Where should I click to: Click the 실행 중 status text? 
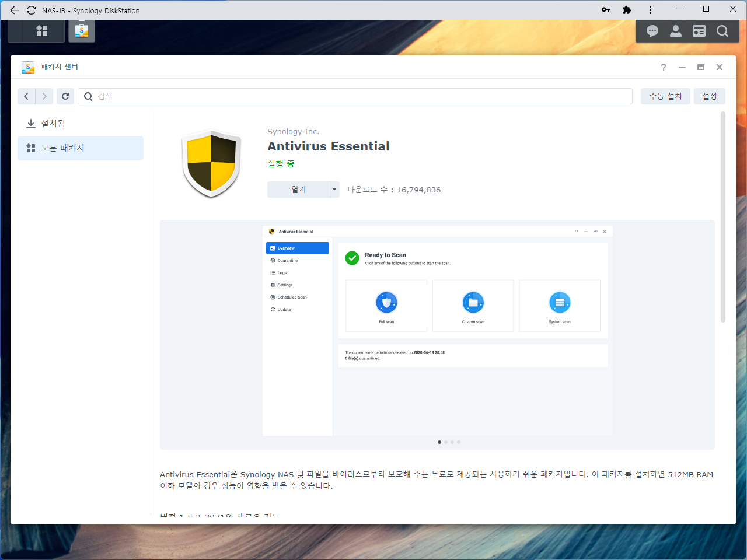(281, 164)
